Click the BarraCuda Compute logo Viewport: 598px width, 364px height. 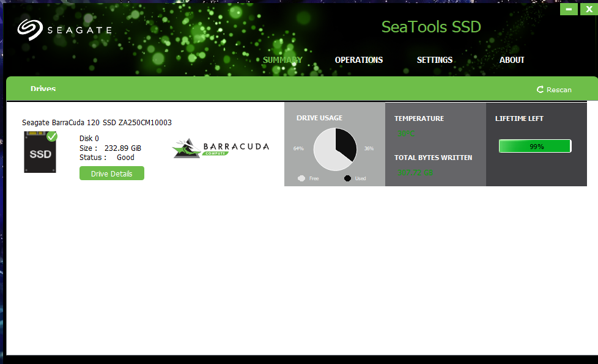coord(221,148)
